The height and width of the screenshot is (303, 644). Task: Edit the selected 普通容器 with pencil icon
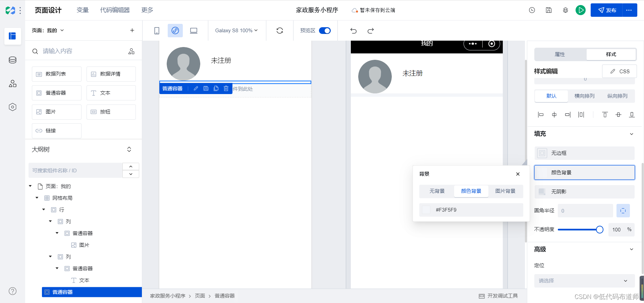pos(196,88)
